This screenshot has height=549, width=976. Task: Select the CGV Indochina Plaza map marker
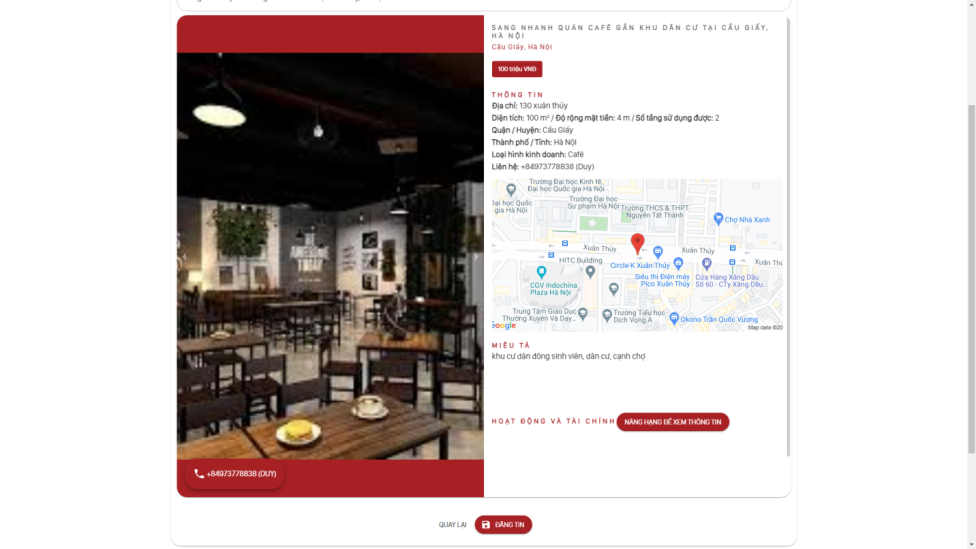point(542,272)
